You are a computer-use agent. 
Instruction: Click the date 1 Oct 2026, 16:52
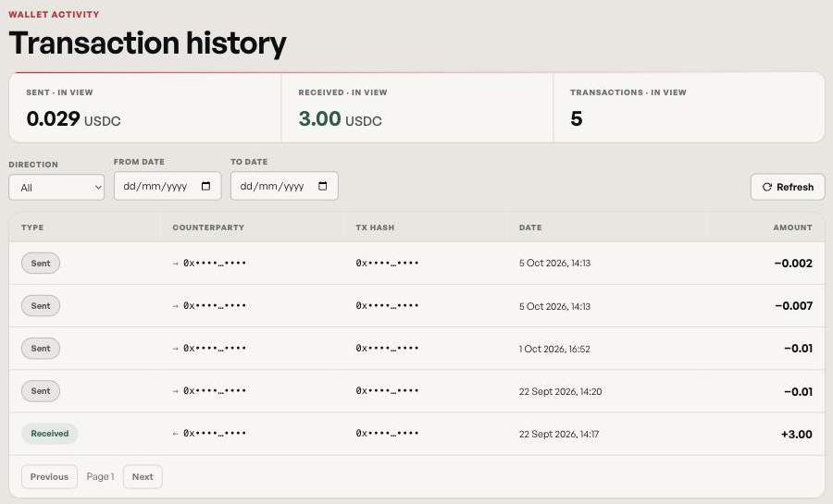click(554, 349)
